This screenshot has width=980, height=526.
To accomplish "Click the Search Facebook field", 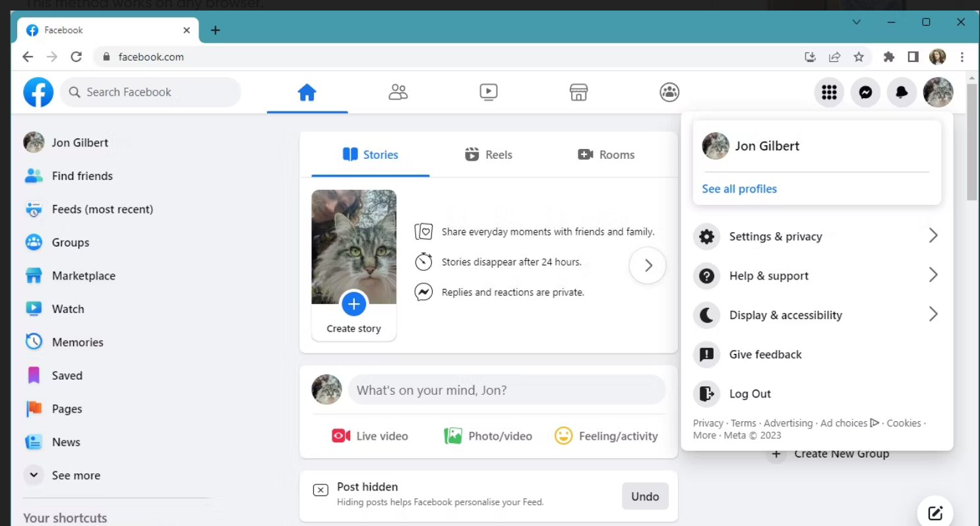I will coord(150,92).
